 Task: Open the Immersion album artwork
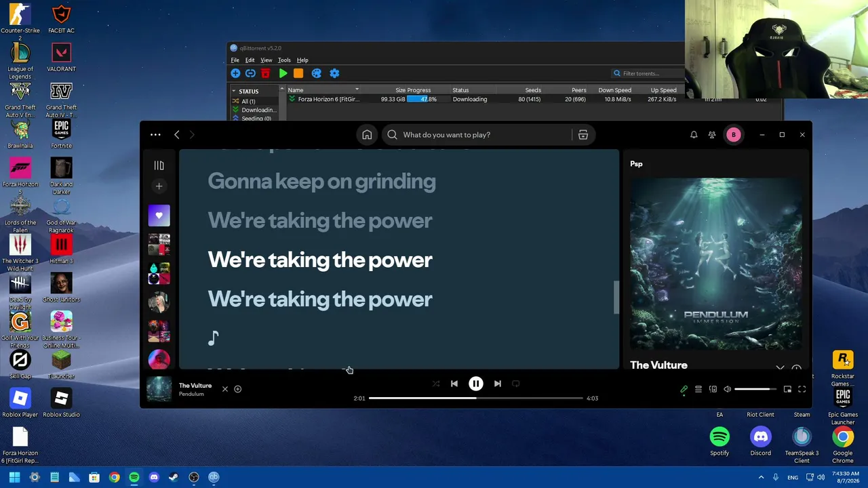[x=716, y=264]
